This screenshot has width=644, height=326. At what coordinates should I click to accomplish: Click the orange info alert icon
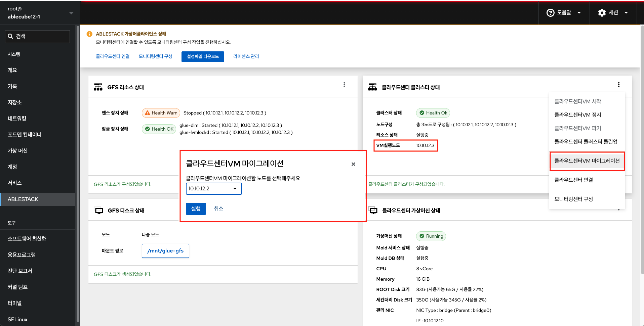click(x=89, y=34)
